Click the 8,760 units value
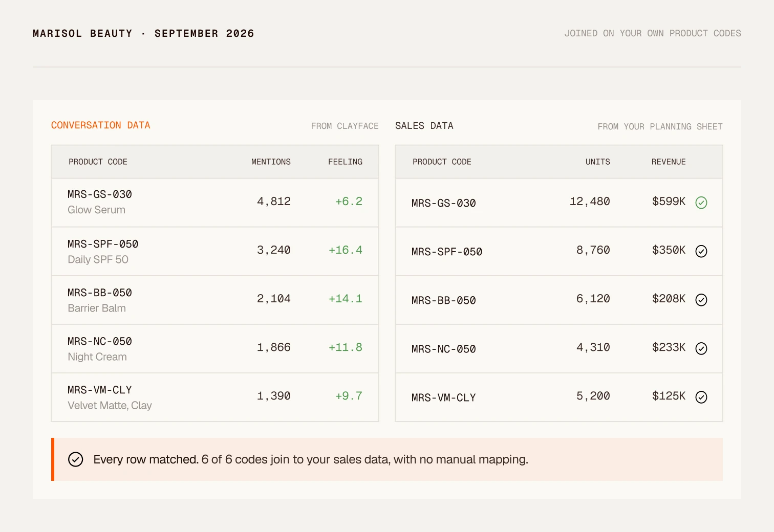This screenshot has width=774, height=532. pos(593,250)
